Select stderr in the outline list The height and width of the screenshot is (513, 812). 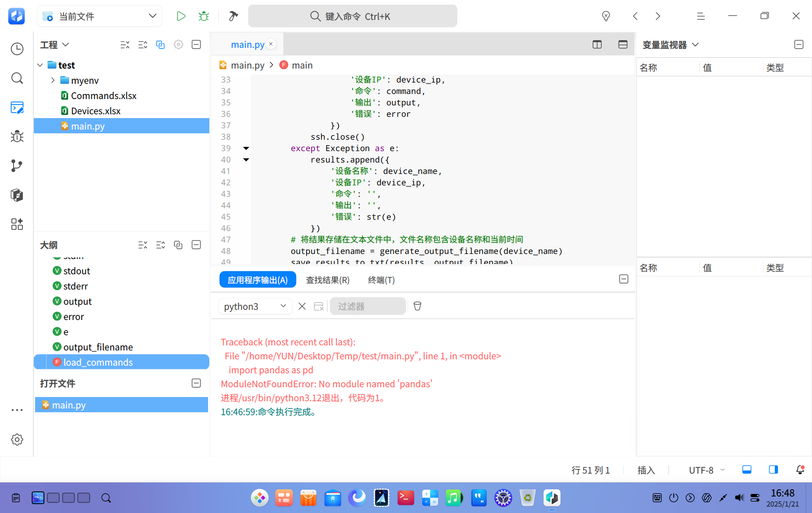coord(75,286)
